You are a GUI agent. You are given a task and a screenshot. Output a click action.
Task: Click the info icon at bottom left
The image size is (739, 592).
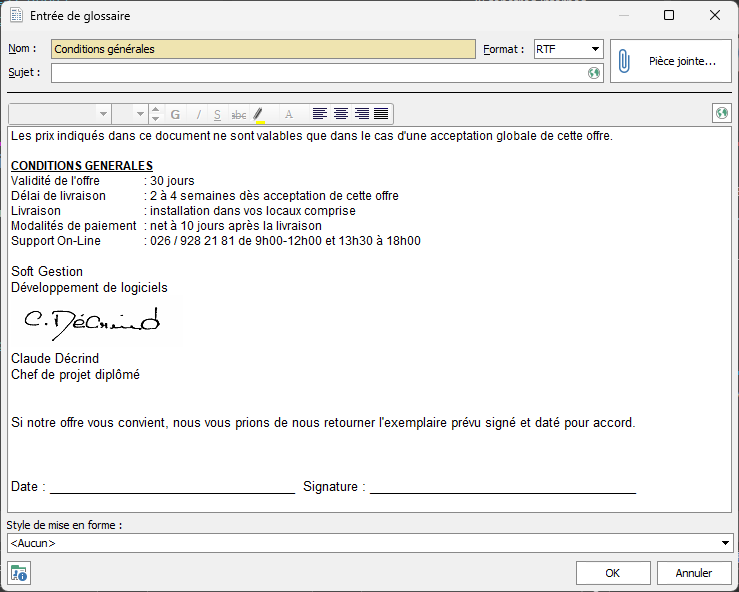click(18, 573)
